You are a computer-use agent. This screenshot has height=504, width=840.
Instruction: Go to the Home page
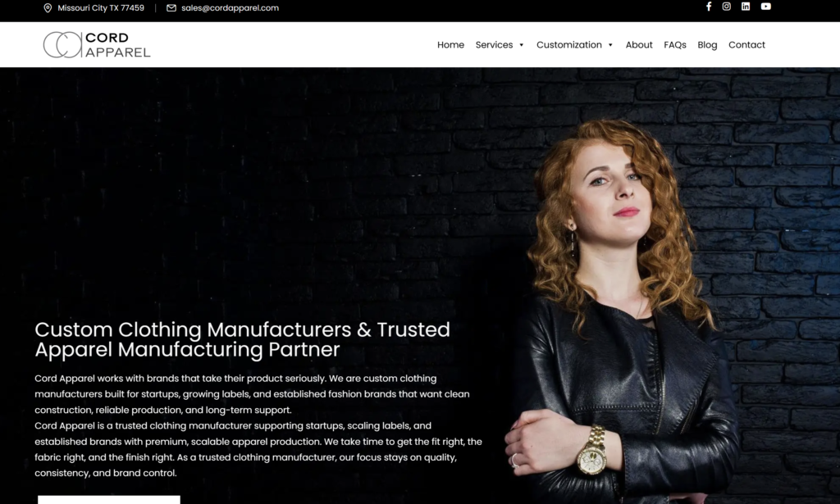pos(450,45)
